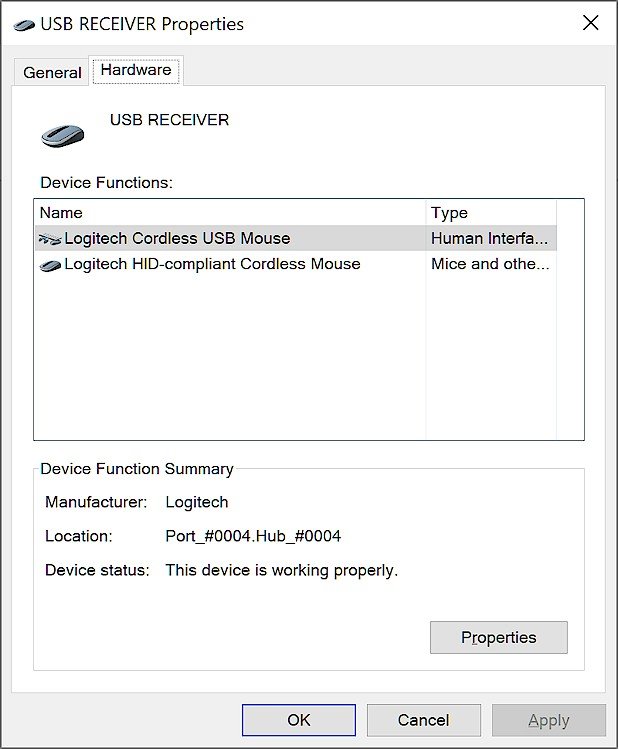Image resolution: width=619 pixels, height=750 pixels.
Task: Confirm the dialog with OK
Action: tap(298, 720)
